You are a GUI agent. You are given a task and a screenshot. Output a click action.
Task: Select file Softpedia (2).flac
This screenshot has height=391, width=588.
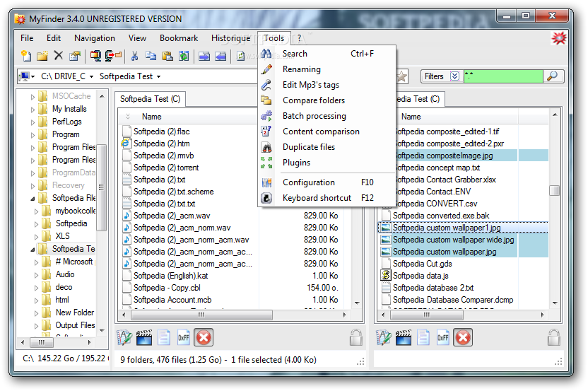(x=162, y=132)
